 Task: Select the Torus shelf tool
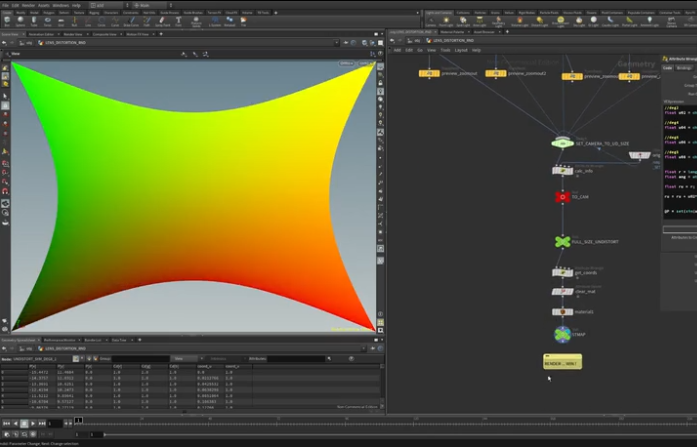pos(48,21)
